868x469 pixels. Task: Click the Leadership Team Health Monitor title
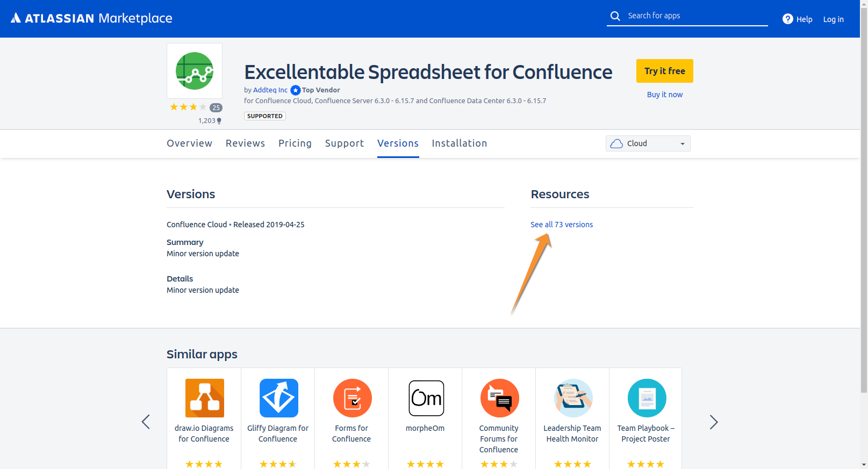click(x=572, y=434)
